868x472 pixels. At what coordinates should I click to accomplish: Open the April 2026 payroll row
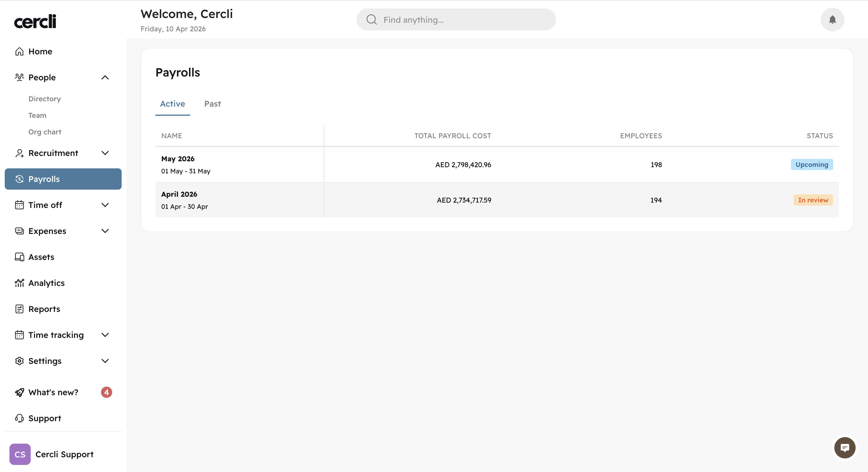(x=179, y=195)
